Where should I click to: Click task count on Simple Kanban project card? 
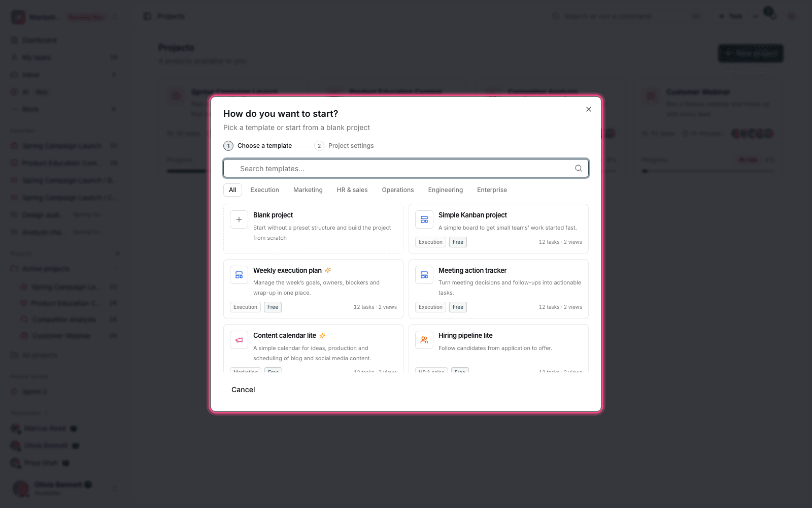[x=560, y=242]
